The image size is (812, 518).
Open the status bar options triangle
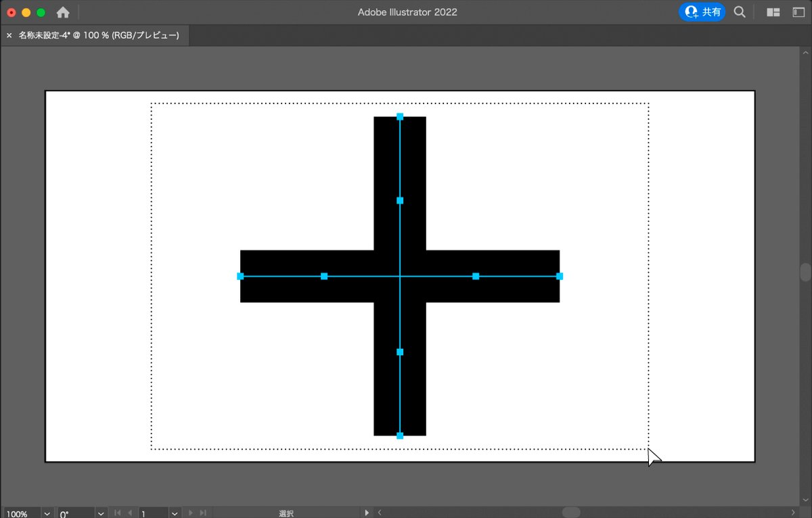tap(367, 513)
